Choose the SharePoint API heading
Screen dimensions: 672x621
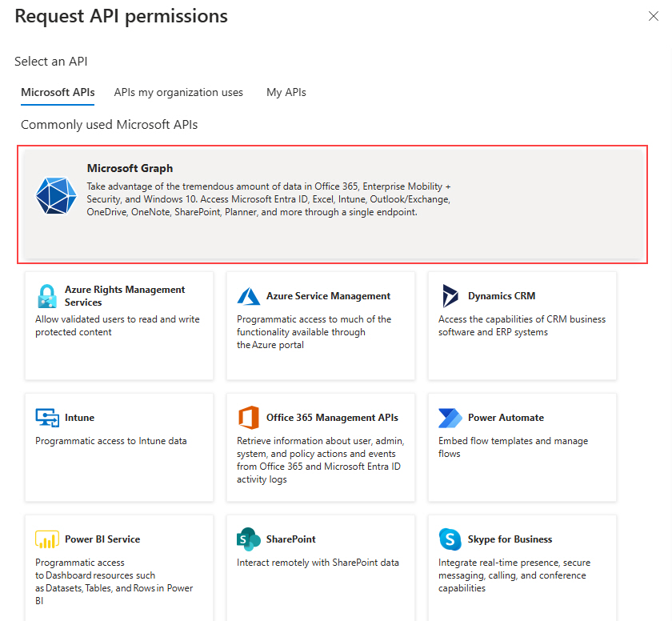tap(291, 539)
